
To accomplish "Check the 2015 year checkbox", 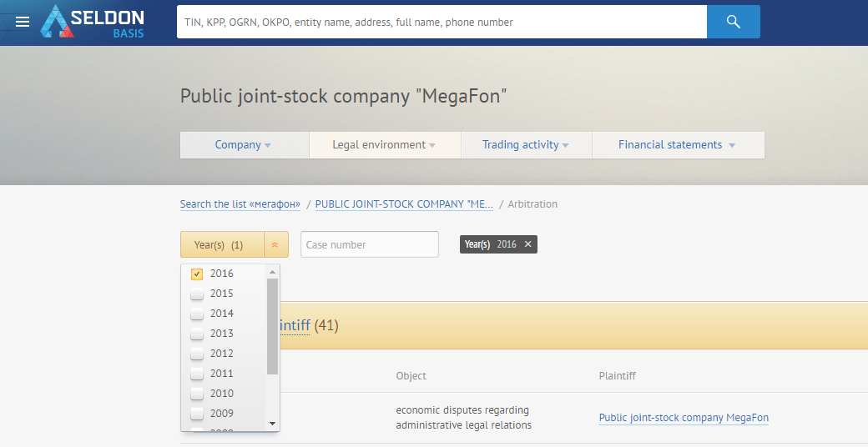I will 197,294.
